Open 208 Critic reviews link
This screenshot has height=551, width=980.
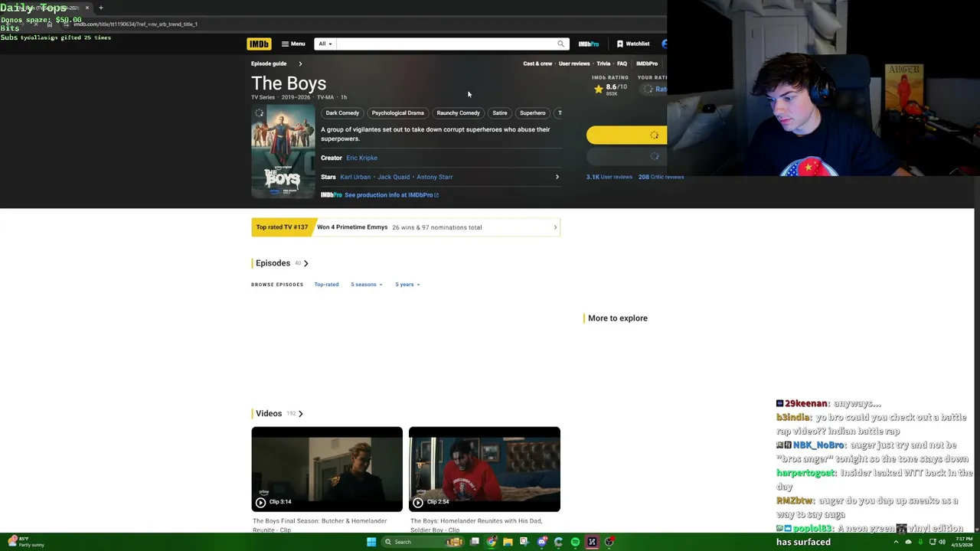tap(661, 177)
